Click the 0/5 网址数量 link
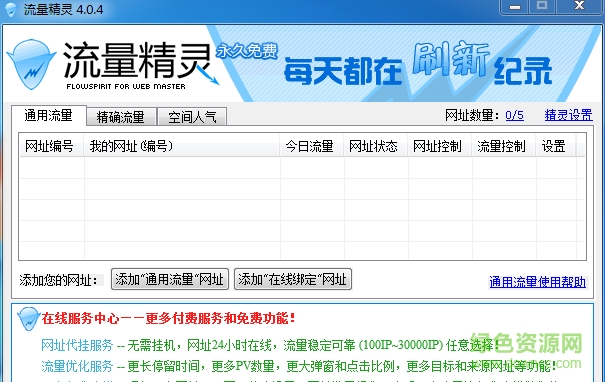605x382 pixels. (514, 115)
